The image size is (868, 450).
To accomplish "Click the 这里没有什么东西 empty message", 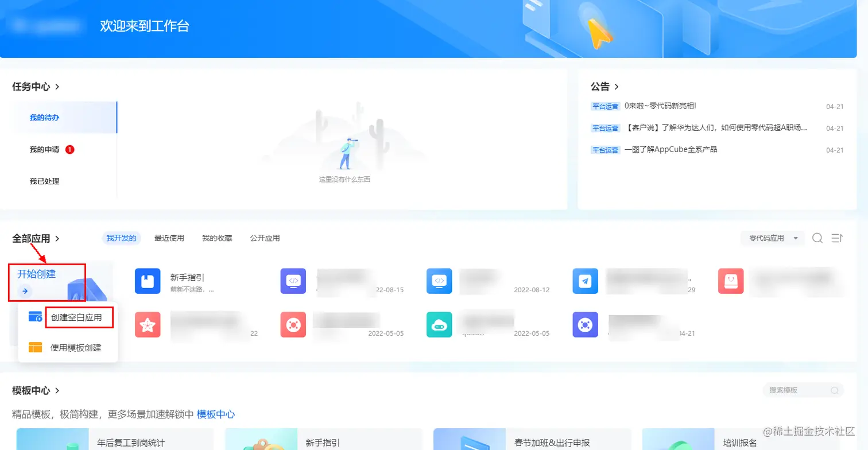I will pyautogui.click(x=344, y=180).
